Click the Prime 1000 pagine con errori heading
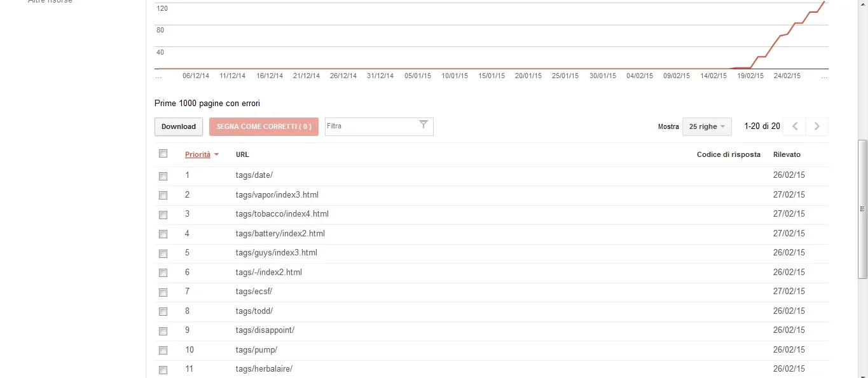 pyautogui.click(x=207, y=103)
